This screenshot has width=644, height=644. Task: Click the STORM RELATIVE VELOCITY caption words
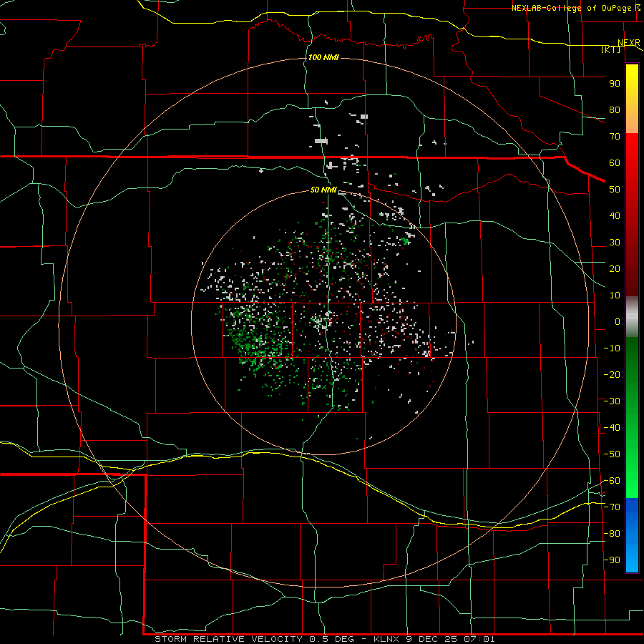coord(229,639)
